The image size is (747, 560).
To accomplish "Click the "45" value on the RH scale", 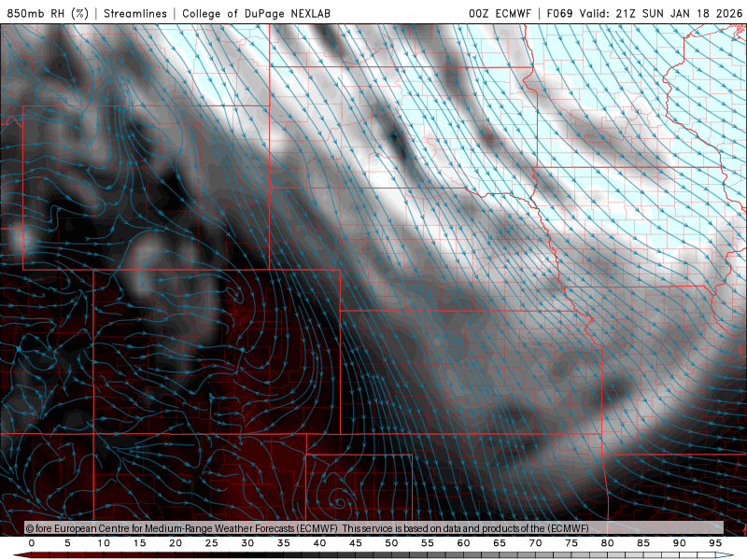I will pyautogui.click(x=356, y=543).
